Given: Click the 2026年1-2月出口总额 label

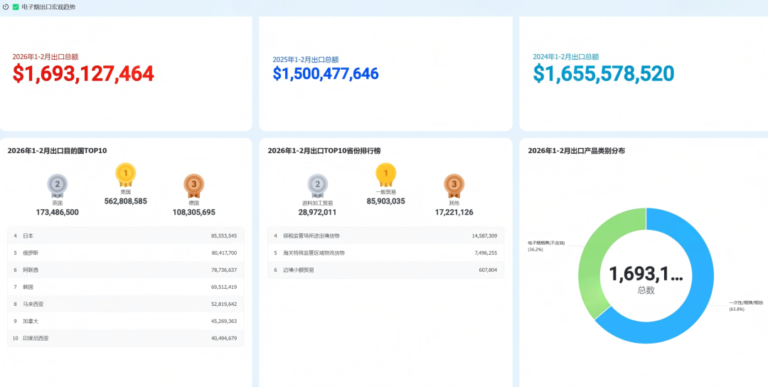Looking at the screenshot, I should pyautogui.click(x=45, y=57).
